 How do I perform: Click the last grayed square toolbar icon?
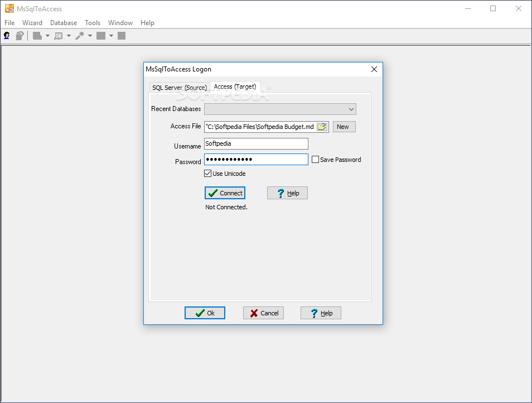click(x=122, y=36)
